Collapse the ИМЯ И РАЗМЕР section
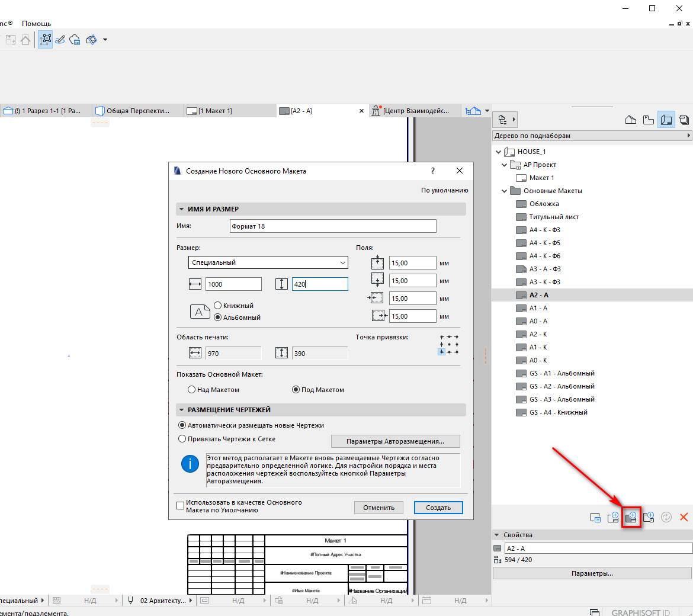This screenshot has height=616, width=693. tap(181, 209)
